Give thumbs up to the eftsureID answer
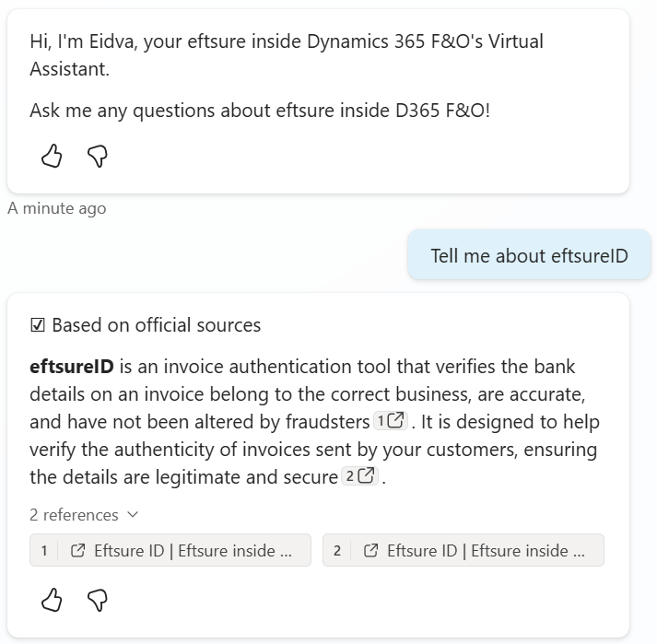 [x=53, y=601]
